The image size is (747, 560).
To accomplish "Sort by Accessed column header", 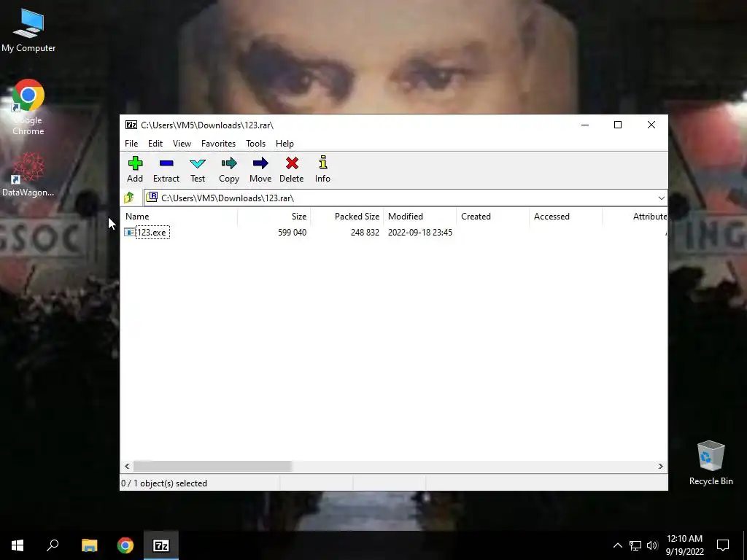I will (x=565, y=216).
